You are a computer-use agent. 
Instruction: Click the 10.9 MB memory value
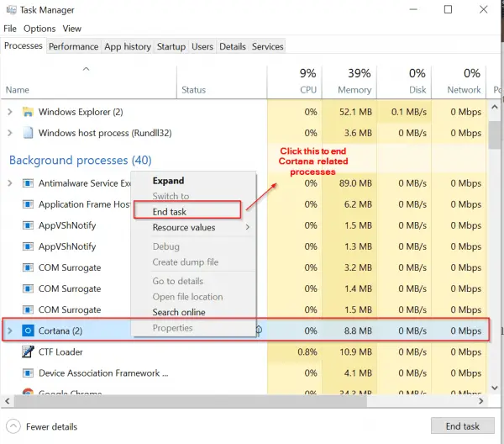(356, 351)
